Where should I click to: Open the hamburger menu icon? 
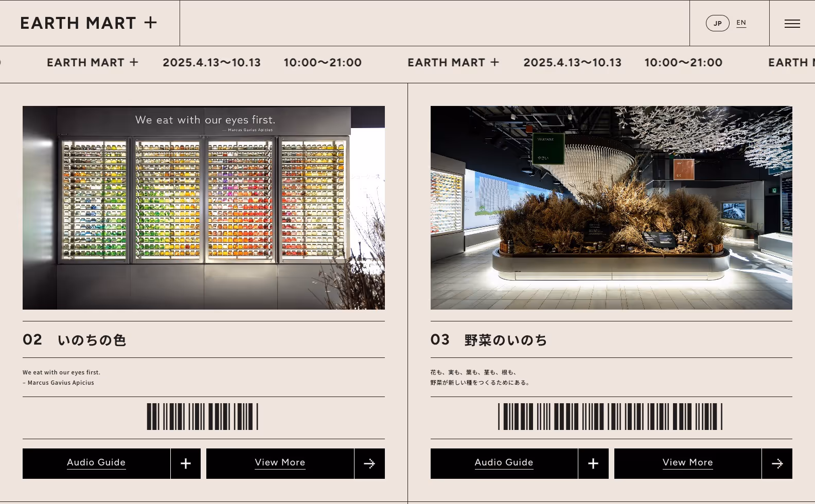pos(792,23)
